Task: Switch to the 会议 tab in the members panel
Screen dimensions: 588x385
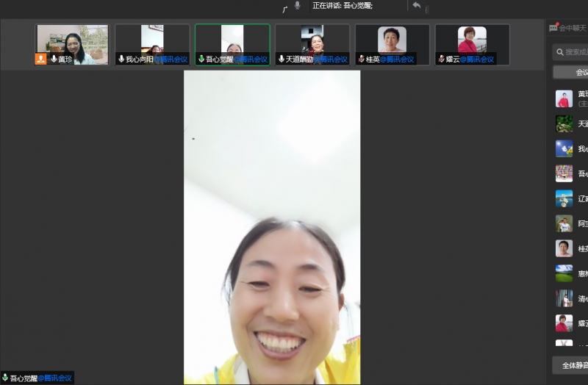Action: pyautogui.click(x=579, y=72)
